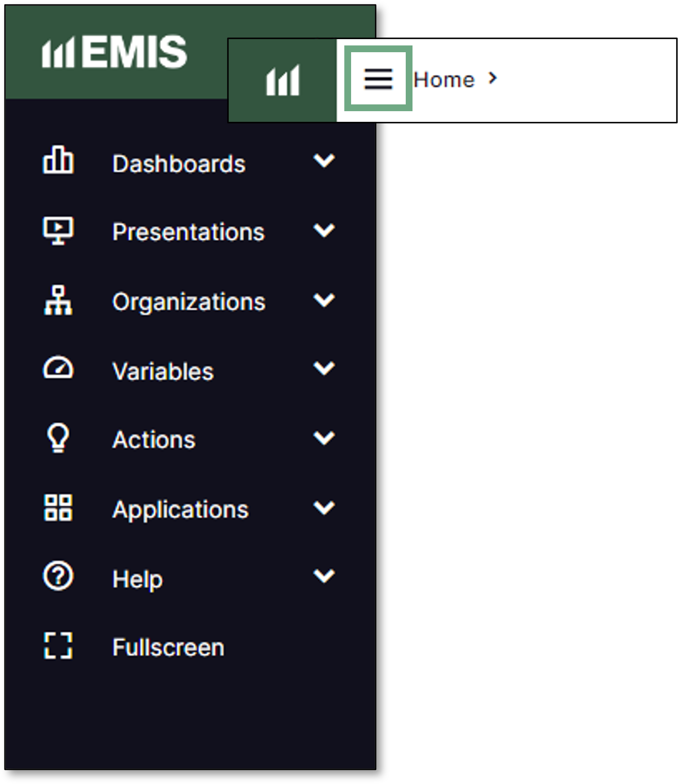Click the Presentations monitor icon
Viewport: 678px width, 784px height.
[x=58, y=230]
